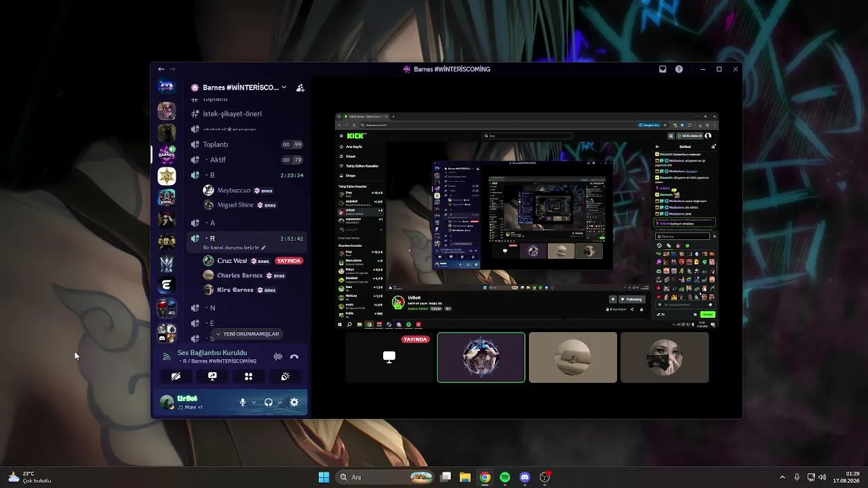868x488 pixels.
Task: Open File Explorer from the taskbar
Action: click(x=465, y=477)
